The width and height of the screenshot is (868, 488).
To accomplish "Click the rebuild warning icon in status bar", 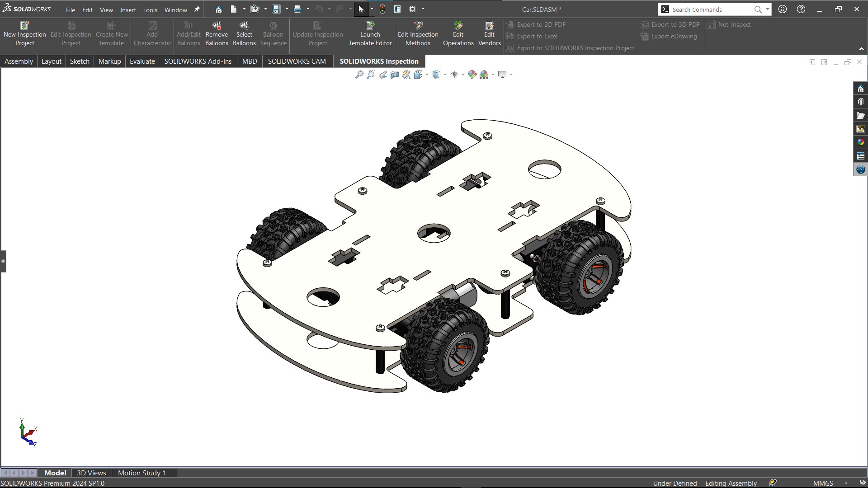I will click(773, 483).
